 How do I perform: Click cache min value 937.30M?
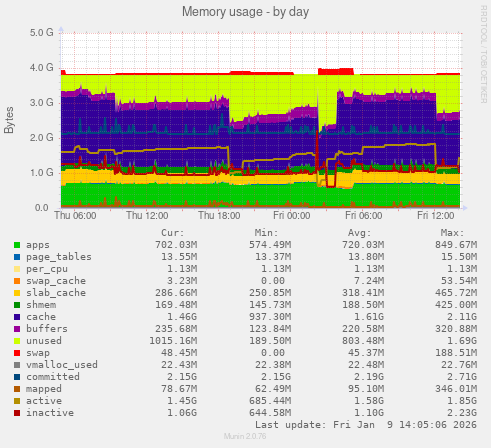(x=270, y=317)
